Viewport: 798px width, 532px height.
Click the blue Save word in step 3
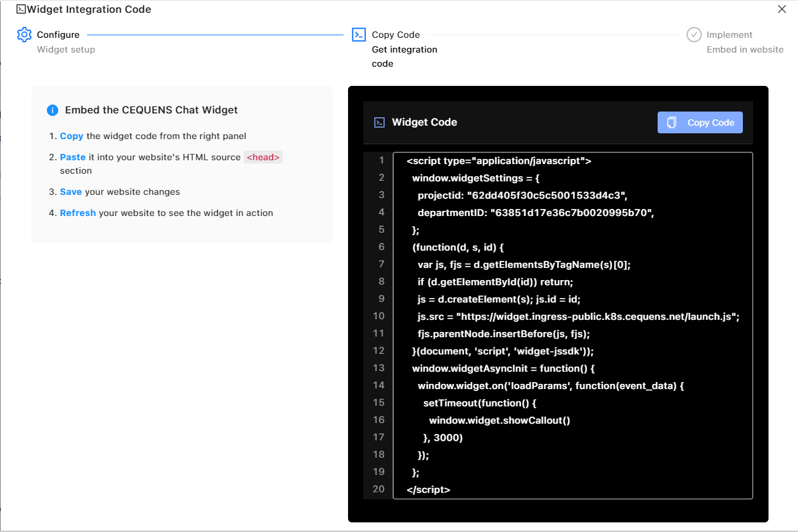pos(71,192)
